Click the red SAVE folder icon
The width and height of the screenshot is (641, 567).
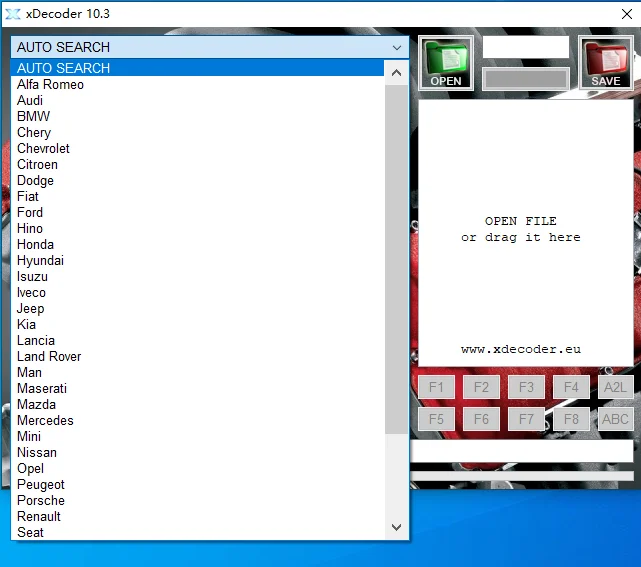[606, 63]
